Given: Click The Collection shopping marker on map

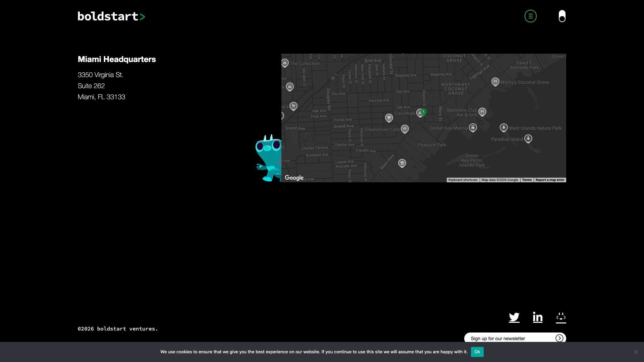Looking at the screenshot, I should tap(285, 62).
